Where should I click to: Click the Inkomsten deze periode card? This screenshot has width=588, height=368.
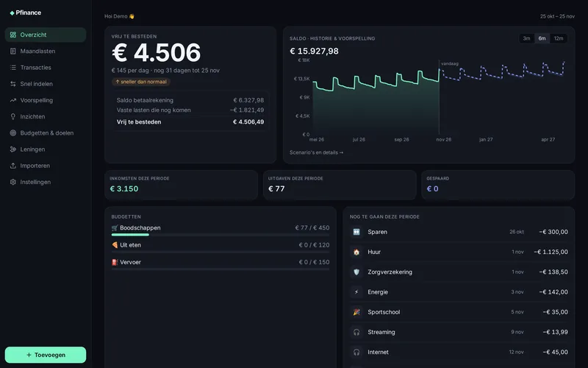[x=181, y=185]
